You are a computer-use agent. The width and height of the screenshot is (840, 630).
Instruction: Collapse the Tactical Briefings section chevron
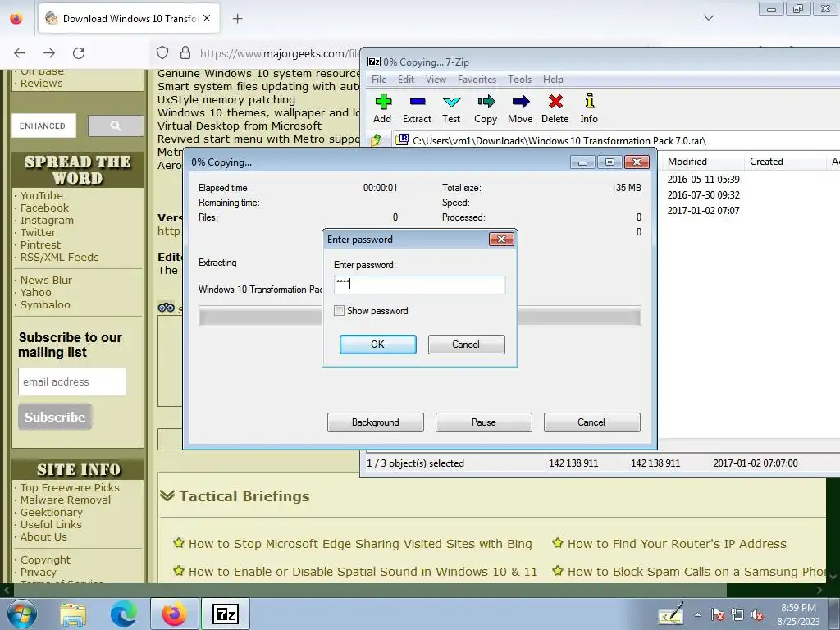click(167, 495)
